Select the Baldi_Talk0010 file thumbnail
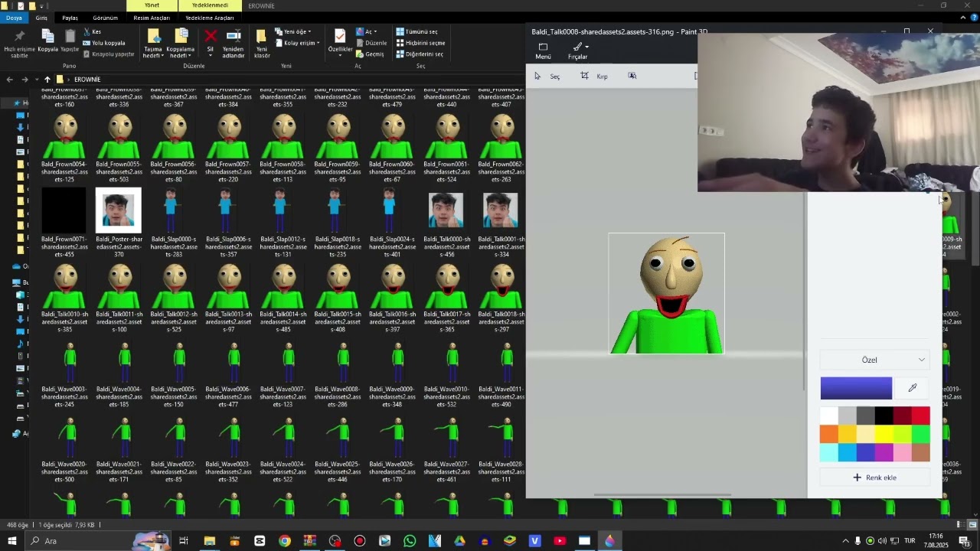 (x=64, y=286)
